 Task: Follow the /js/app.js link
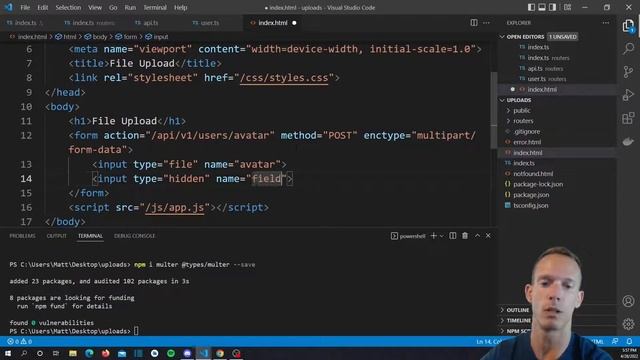175,207
